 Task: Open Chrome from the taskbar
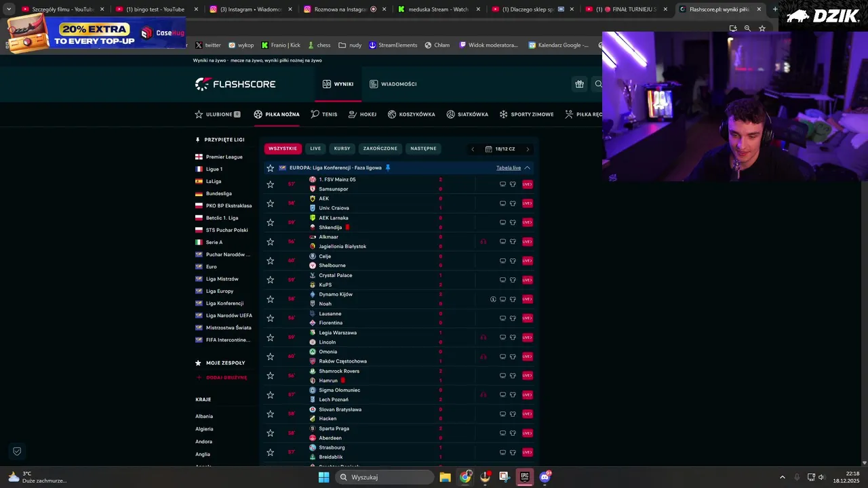point(465,477)
